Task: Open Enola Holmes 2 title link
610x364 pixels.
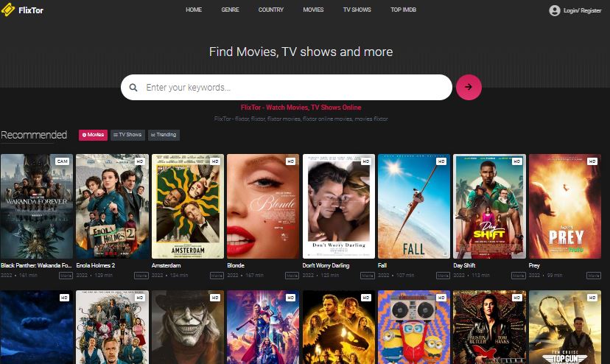Action: 96,265
